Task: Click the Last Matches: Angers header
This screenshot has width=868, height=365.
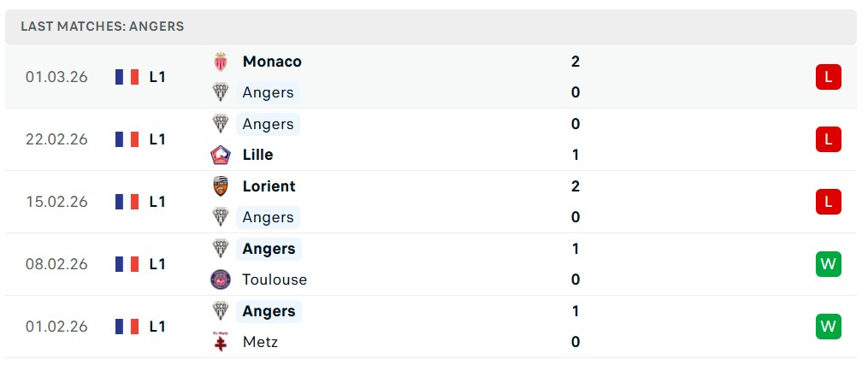Action: tap(103, 26)
